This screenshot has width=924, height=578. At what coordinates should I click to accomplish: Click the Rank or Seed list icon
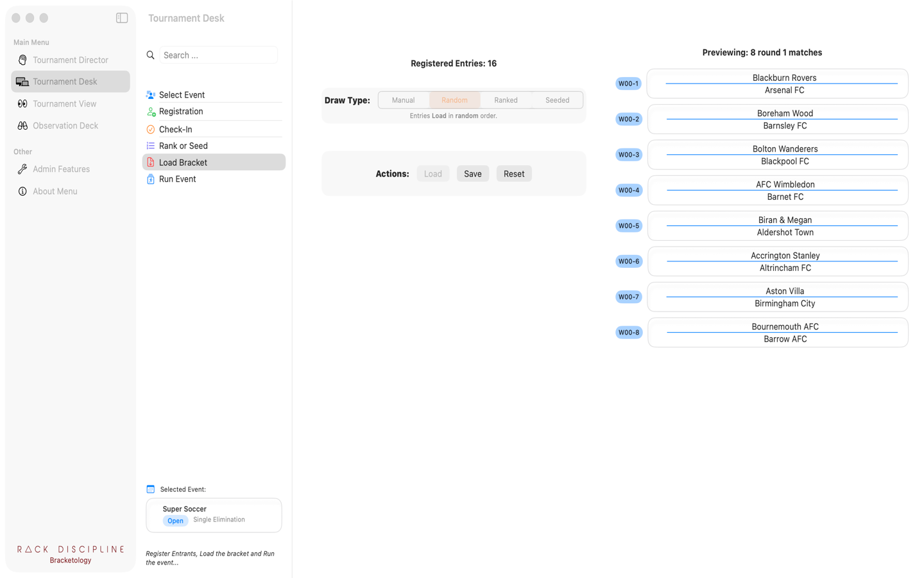151,146
